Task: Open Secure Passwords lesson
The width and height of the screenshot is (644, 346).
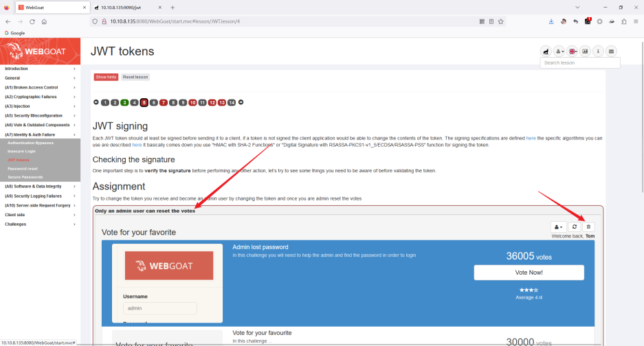Action: click(25, 177)
